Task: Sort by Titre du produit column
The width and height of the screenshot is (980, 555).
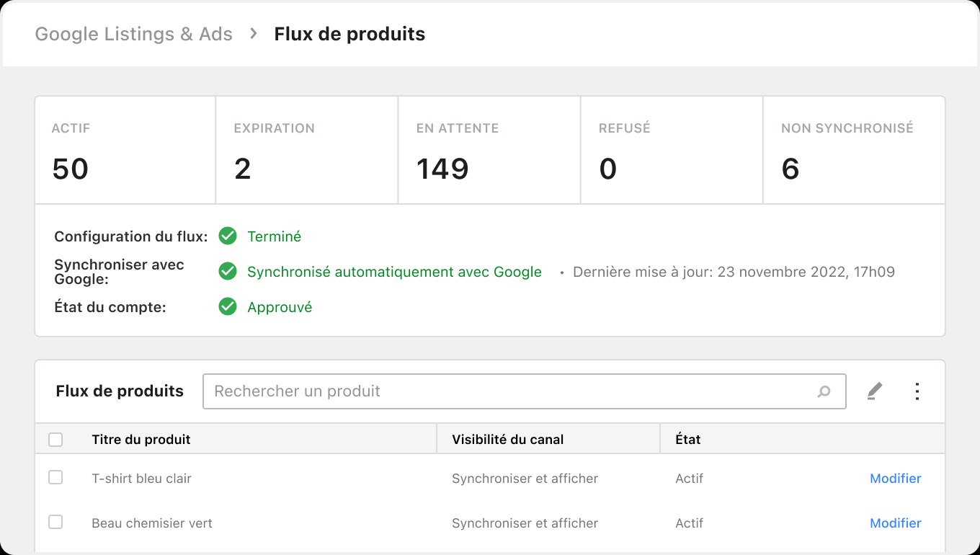Action: [141, 440]
